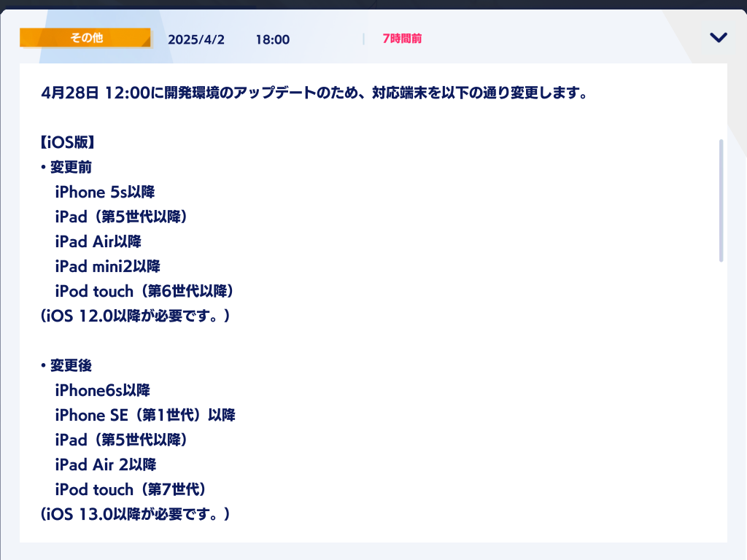Click (iOS 13.0以降が必要です。) line
This screenshot has width=747, height=560.
coord(135,514)
